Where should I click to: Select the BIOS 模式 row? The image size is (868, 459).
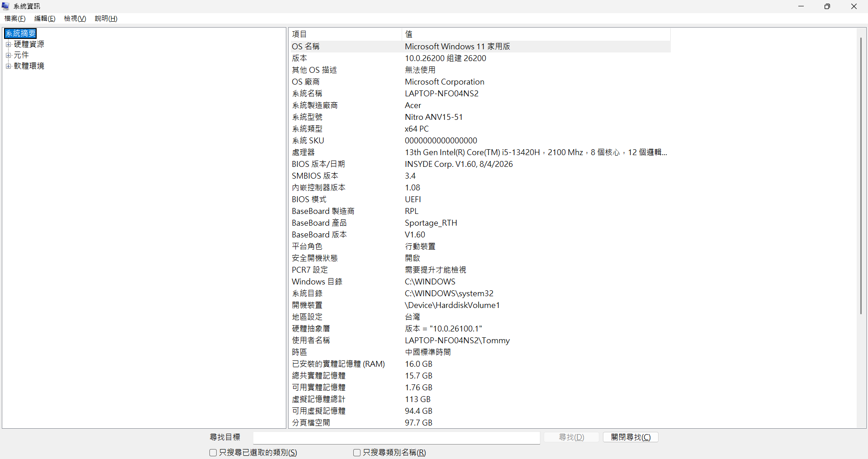(479, 199)
